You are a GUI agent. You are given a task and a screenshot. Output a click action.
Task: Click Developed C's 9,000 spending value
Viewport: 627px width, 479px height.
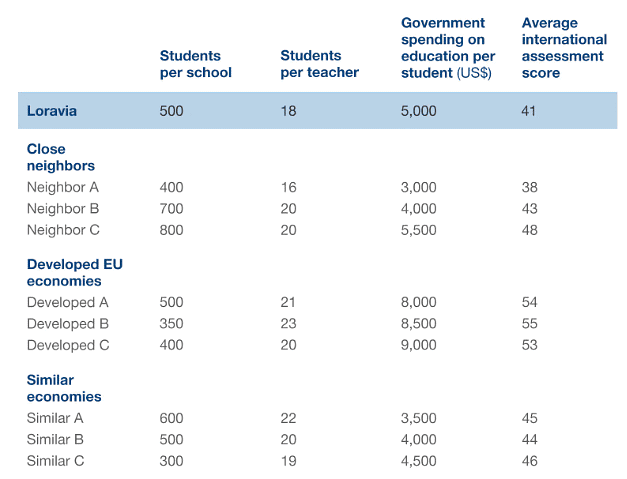pyautogui.click(x=418, y=345)
